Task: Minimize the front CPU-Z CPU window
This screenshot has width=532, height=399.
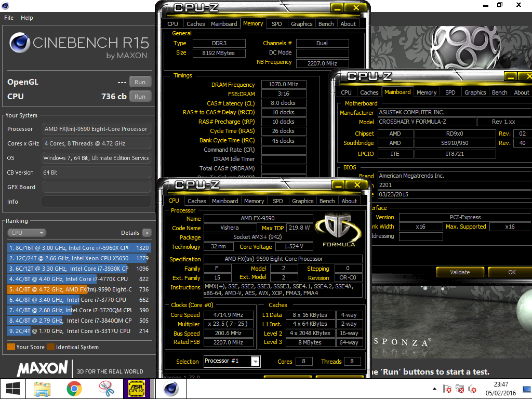Action: (338, 185)
